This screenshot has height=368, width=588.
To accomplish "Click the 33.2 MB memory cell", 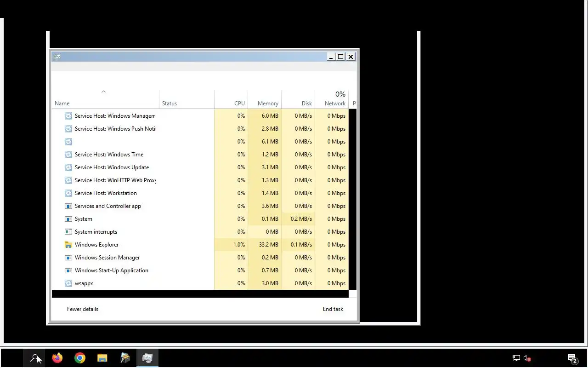I will pos(265,245).
